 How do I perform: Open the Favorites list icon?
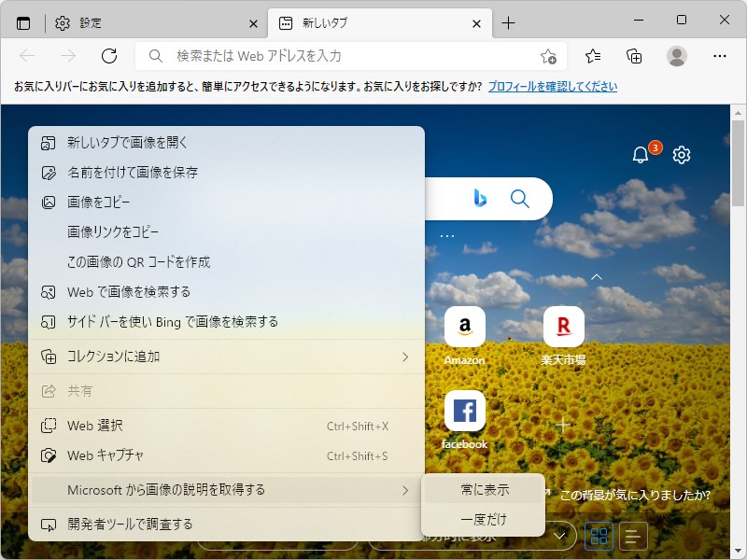point(593,56)
